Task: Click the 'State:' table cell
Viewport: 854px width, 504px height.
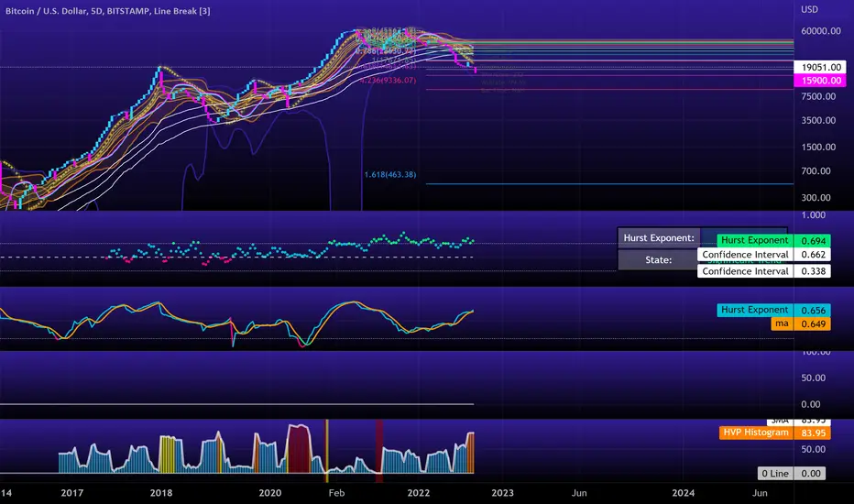Action: click(659, 260)
